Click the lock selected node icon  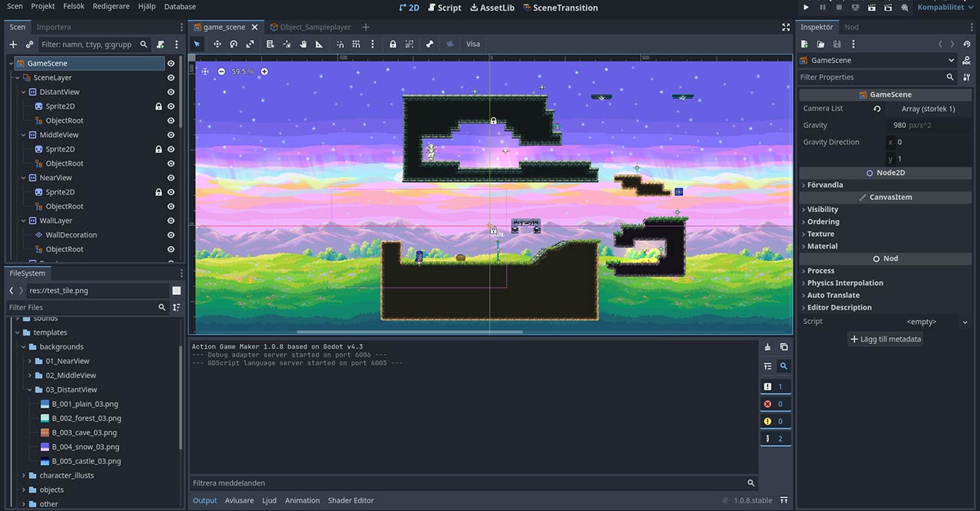pyautogui.click(x=393, y=44)
